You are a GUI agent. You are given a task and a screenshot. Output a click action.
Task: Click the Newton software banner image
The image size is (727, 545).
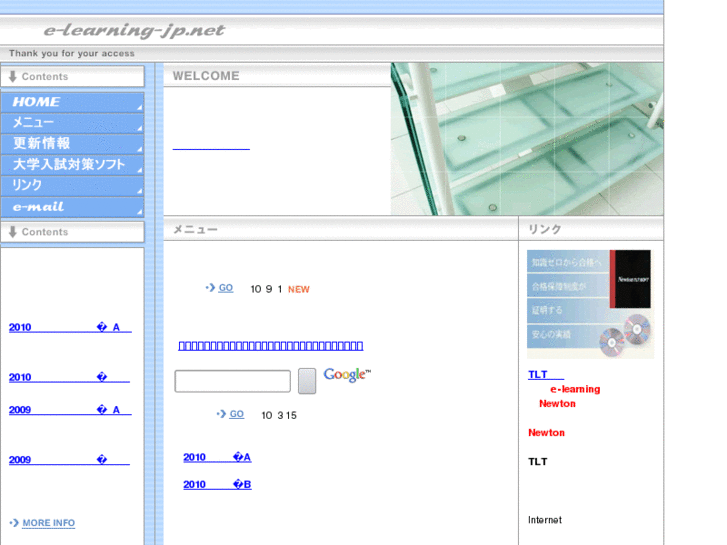pyautogui.click(x=591, y=304)
